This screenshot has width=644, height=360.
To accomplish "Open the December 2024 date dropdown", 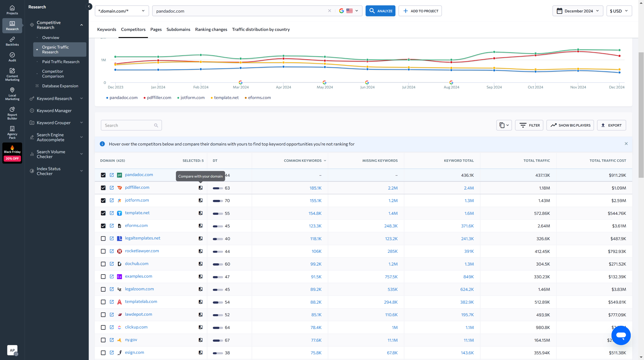I will pos(578,11).
